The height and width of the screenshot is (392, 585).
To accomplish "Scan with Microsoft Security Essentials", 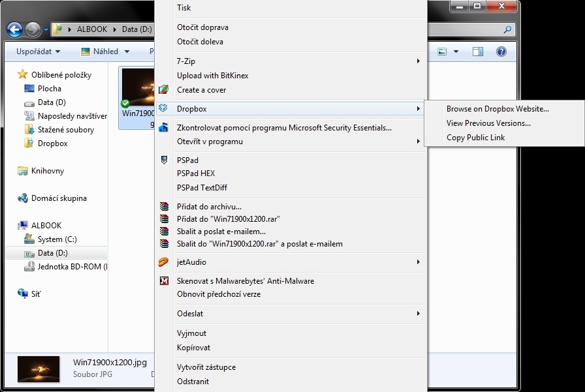I will point(291,128).
